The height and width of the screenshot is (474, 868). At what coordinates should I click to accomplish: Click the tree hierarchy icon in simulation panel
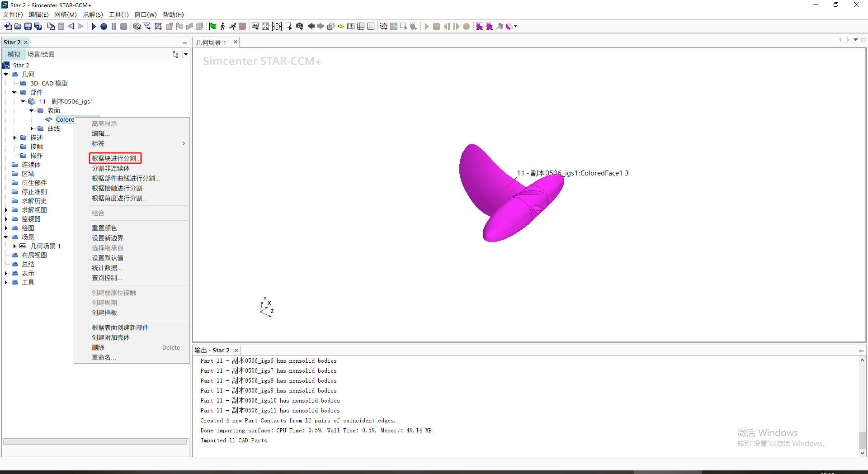175,54
